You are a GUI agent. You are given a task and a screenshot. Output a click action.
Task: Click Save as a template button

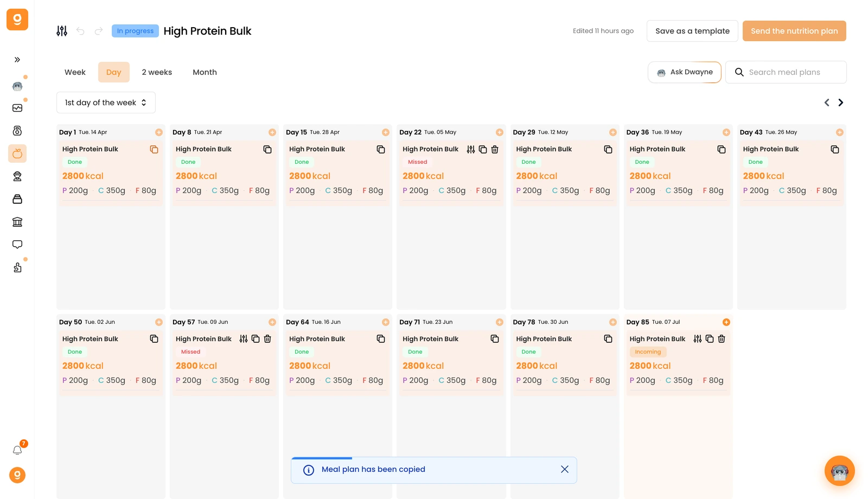[x=692, y=31]
